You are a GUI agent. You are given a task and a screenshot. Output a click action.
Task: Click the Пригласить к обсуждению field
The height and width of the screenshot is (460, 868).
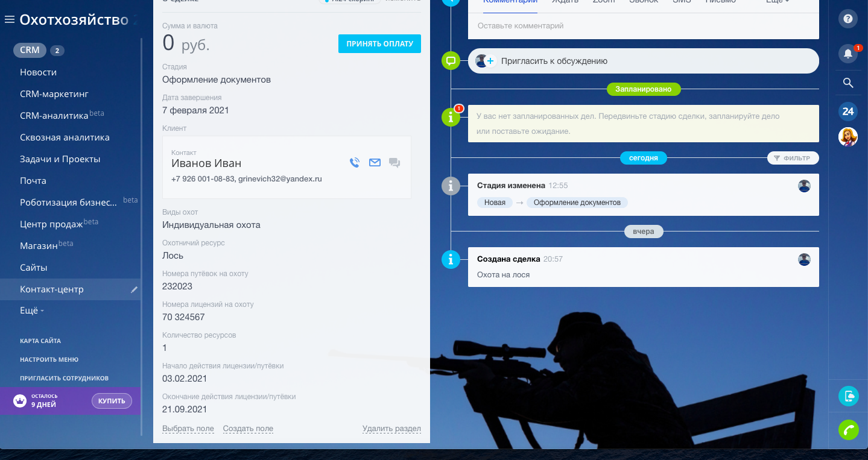644,61
